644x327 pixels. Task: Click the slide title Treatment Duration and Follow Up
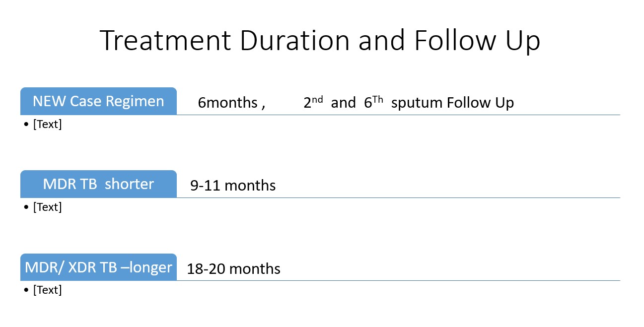point(320,40)
